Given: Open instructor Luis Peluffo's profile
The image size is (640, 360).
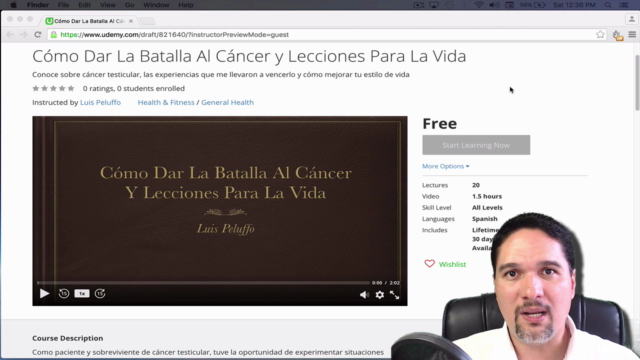Looking at the screenshot, I should tap(100, 102).
